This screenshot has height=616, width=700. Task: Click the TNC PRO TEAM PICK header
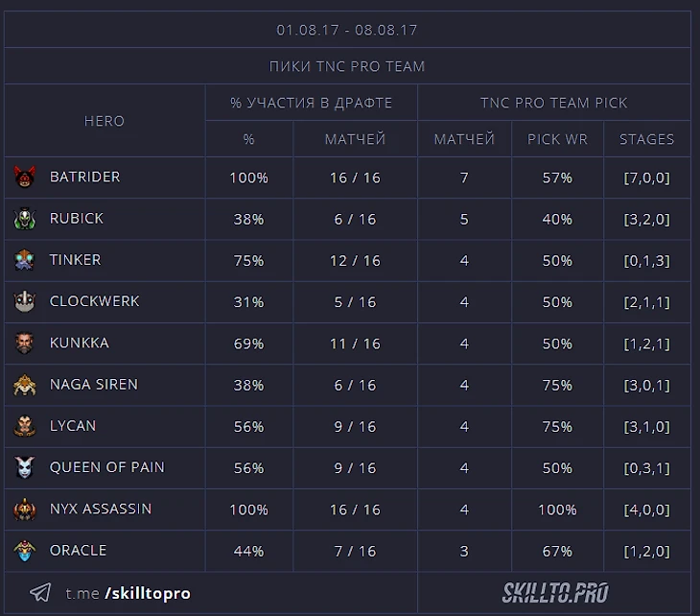pyautogui.click(x=553, y=103)
